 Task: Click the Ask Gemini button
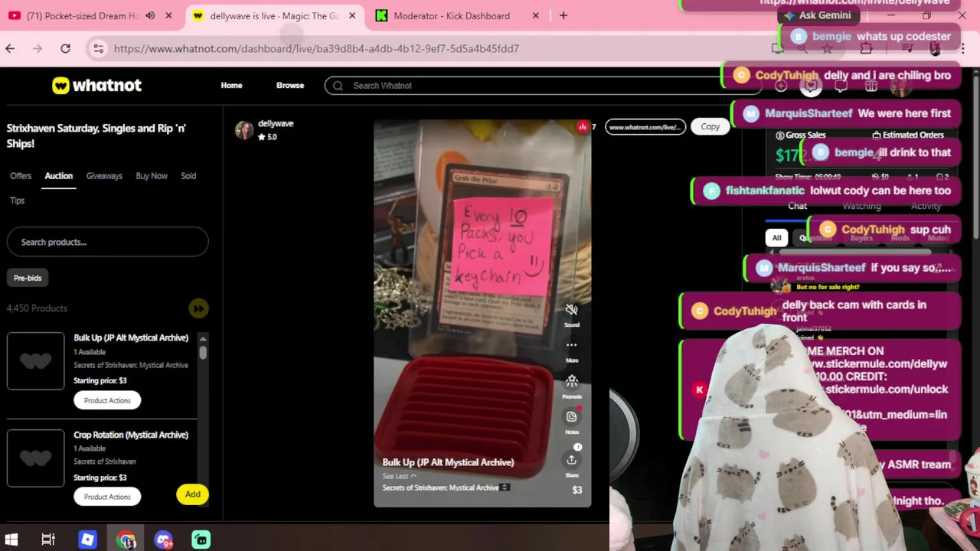[817, 15]
